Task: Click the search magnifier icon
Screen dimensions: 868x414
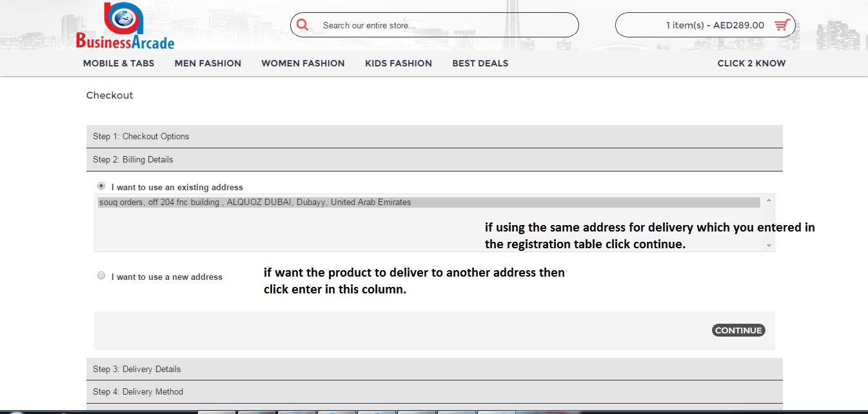Action: point(302,25)
